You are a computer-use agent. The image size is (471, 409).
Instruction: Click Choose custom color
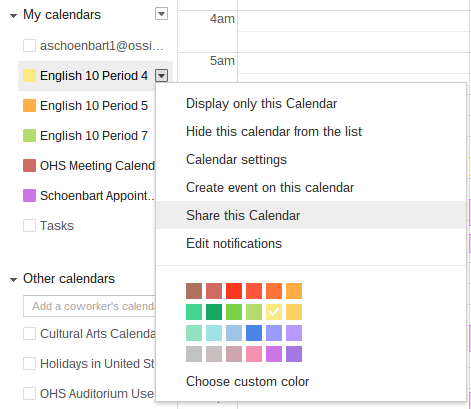[247, 381]
